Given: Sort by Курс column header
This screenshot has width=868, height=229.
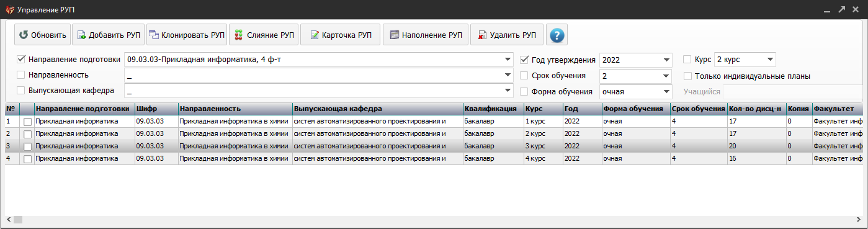Looking at the screenshot, I should coord(544,109).
